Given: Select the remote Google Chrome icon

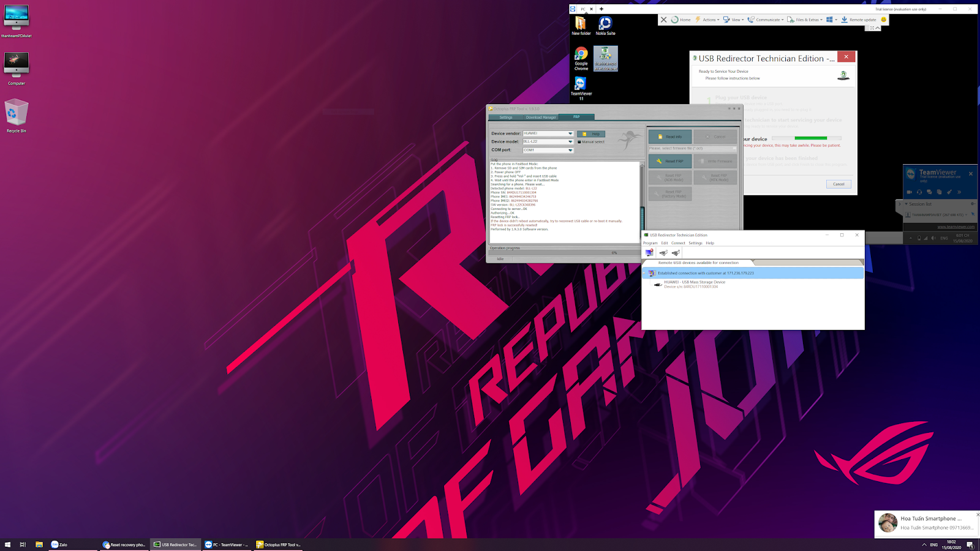Looking at the screenshot, I should [x=581, y=59].
